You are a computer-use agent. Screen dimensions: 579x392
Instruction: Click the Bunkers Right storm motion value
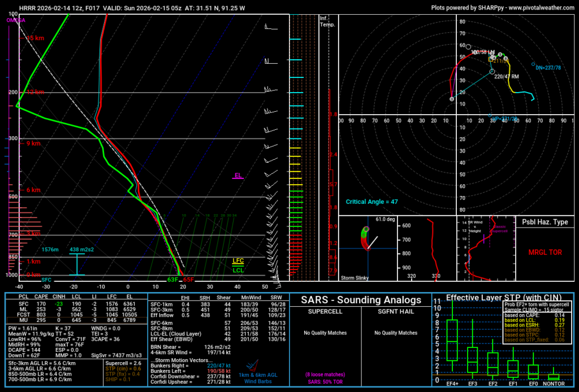point(218,366)
